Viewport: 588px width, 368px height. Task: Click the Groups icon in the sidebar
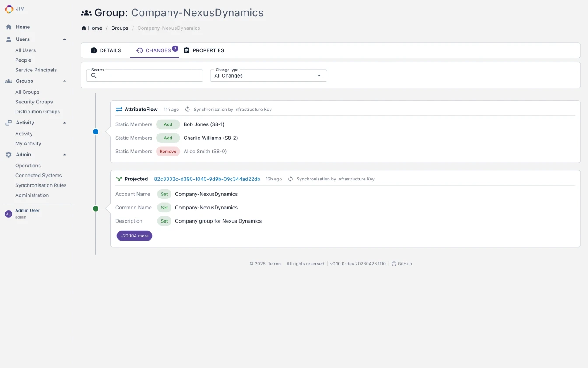pos(7,81)
